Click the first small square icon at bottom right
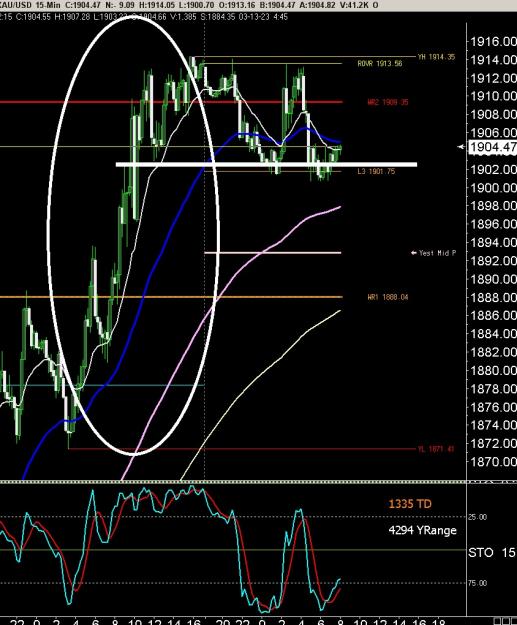The height and width of the screenshot is (625, 517). pos(497,621)
